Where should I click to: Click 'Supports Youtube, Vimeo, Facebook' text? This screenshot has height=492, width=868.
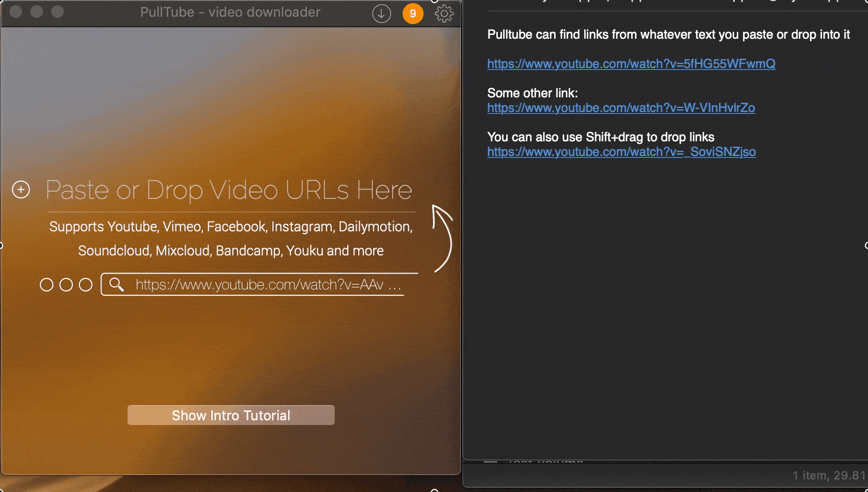[231, 227]
